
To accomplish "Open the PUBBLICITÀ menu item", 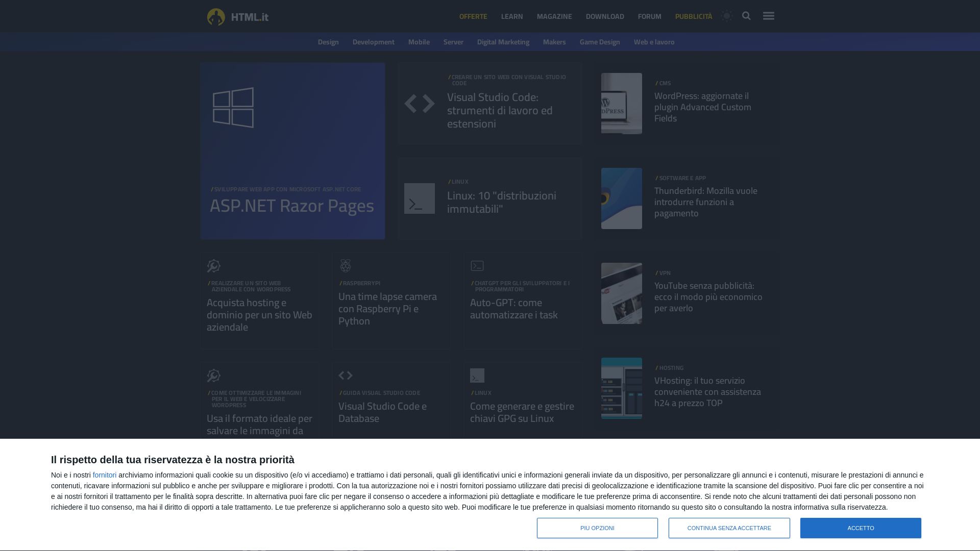I will [694, 16].
